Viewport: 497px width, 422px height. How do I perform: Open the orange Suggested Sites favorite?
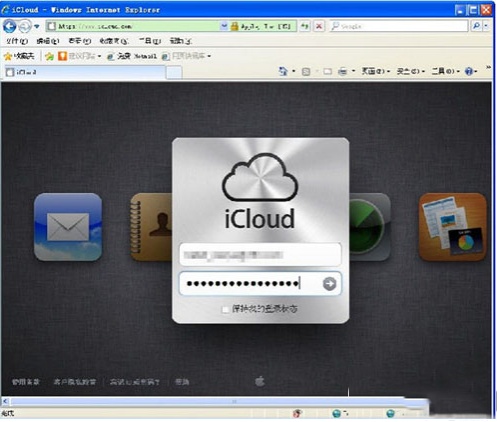point(62,56)
